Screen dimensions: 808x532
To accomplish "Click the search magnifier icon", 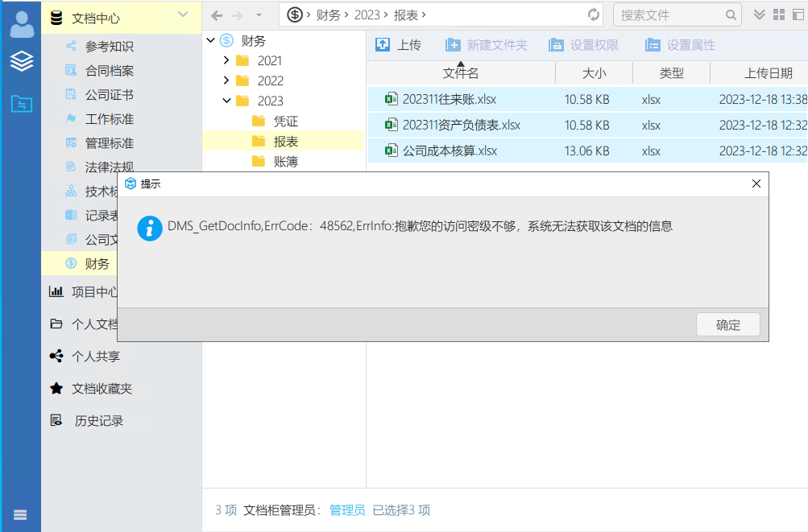I will tap(731, 14).
